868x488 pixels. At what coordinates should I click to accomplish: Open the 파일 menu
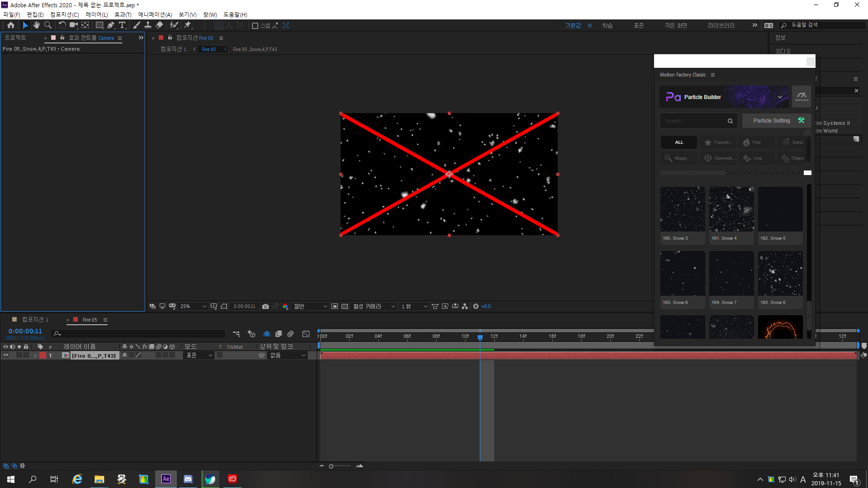click(12, 14)
